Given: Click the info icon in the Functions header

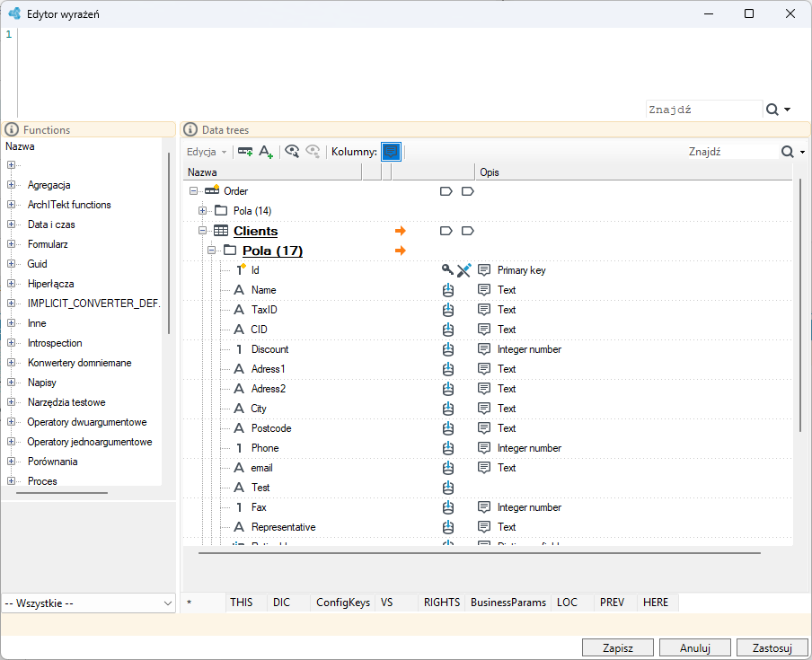Looking at the screenshot, I should 12,129.
